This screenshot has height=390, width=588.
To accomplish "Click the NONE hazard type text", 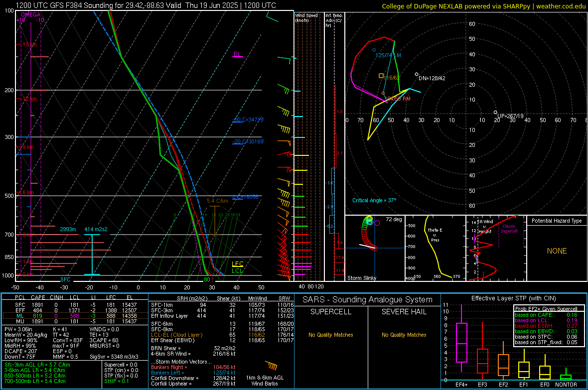I will pyautogui.click(x=557, y=251).
